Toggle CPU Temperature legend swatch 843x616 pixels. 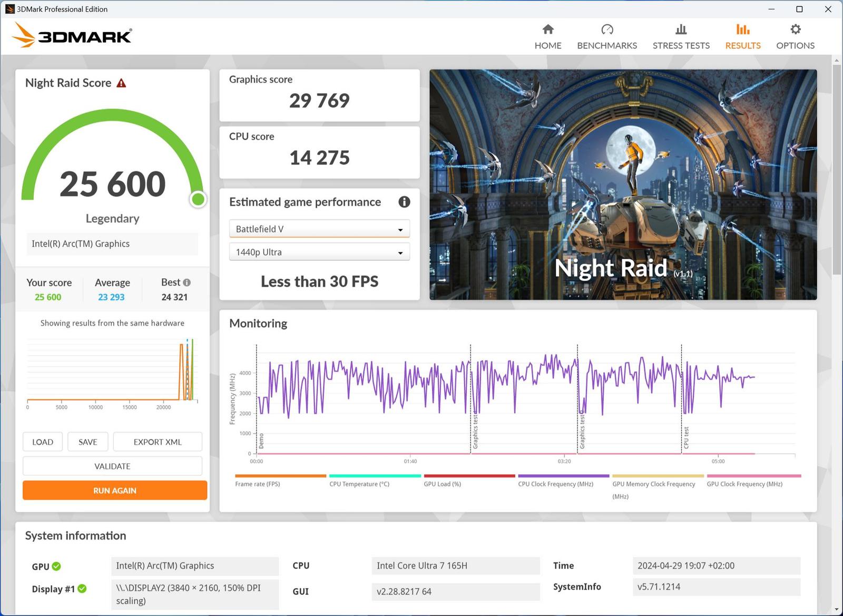(375, 476)
